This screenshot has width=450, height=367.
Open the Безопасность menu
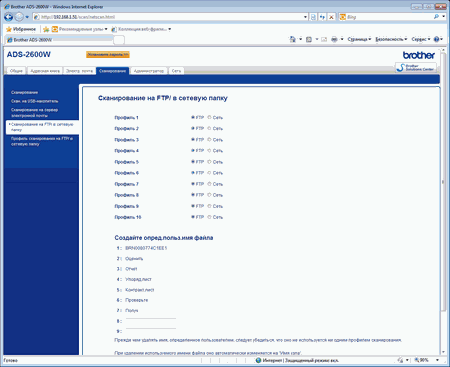point(391,39)
